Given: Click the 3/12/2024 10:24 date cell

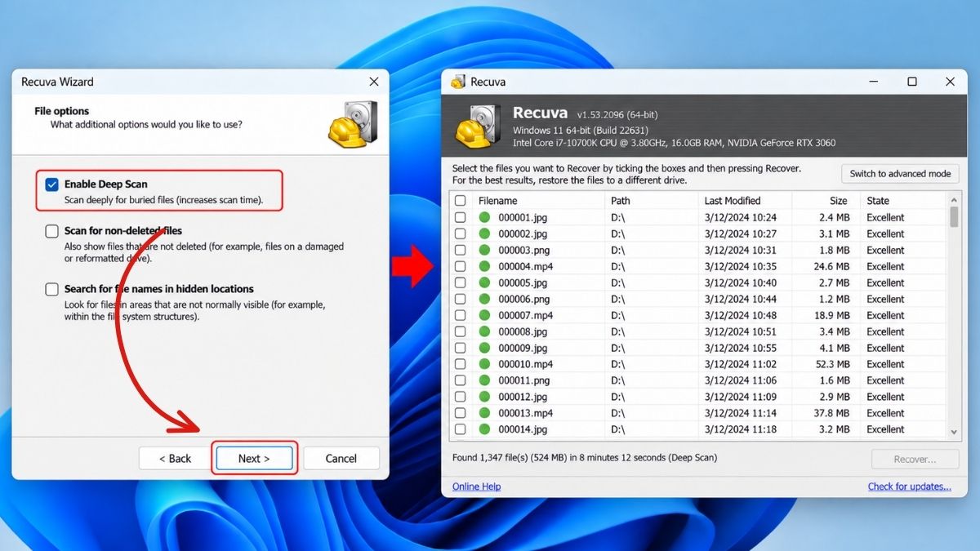Looking at the screenshot, I should [x=741, y=217].
